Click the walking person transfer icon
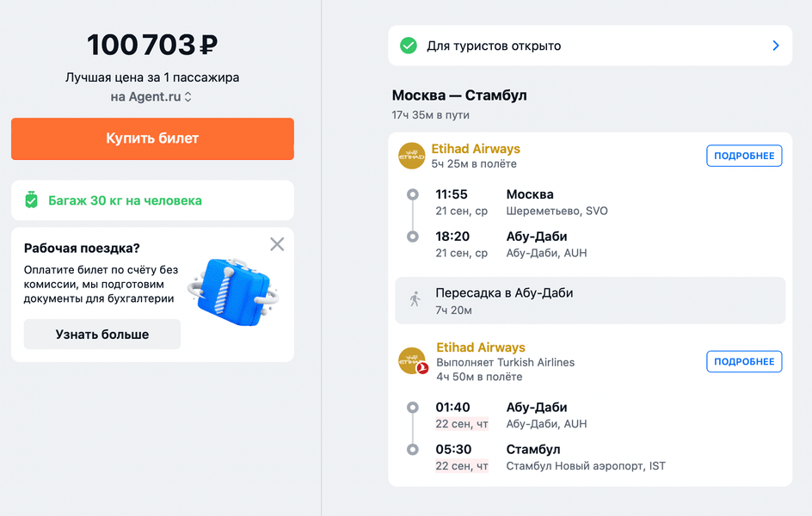 (x=415, y=300)
